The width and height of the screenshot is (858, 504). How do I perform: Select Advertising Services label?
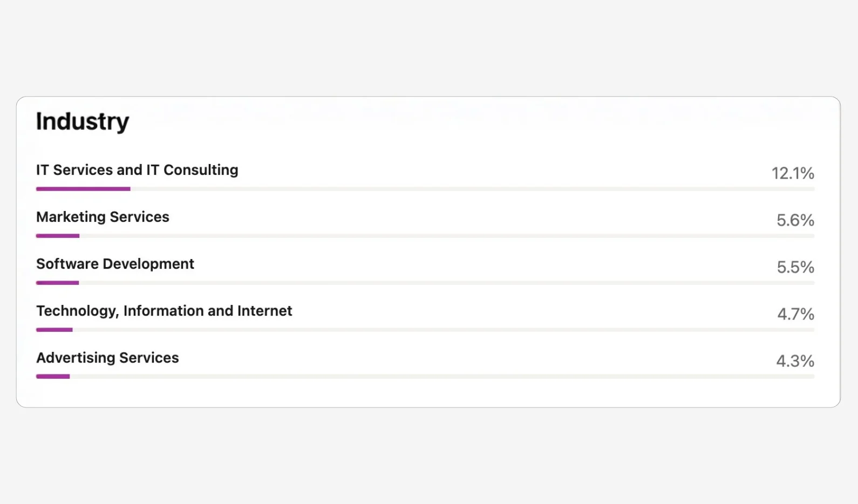pos(107,358)
